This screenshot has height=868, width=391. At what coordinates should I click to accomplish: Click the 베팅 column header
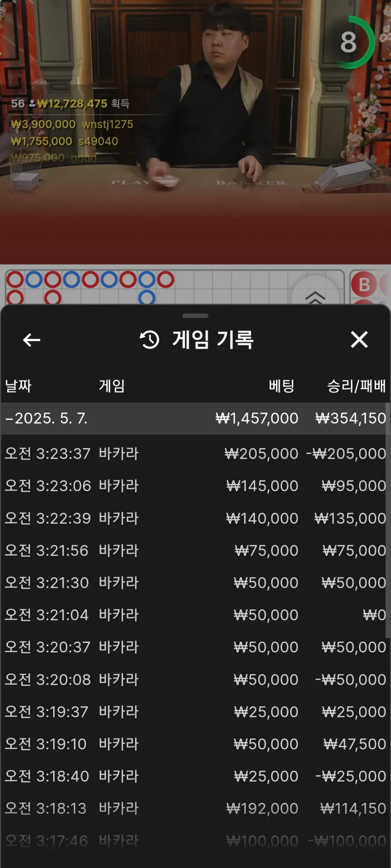tap(281, 386)
